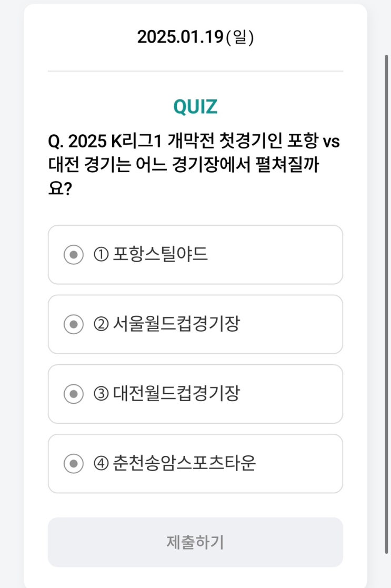
Task: Click the 춘천송암스포츠타운 answer text
Action: (184, 464)
